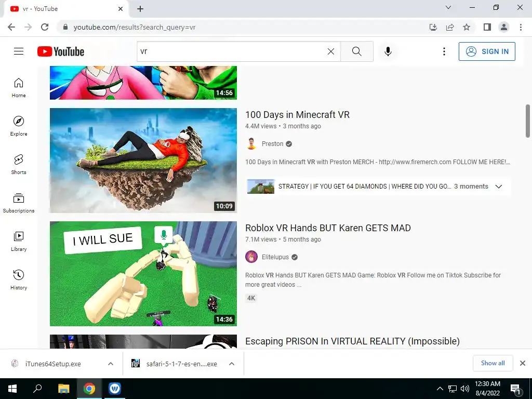
Task: Close the vr - YouTube tab
Action: click(x=121, y=9)
